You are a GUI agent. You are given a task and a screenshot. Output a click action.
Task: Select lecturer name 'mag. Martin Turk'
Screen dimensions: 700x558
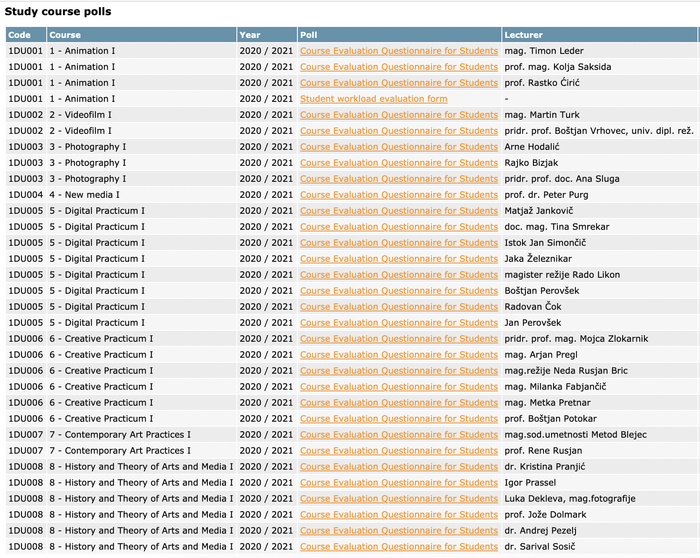point(542,115)
